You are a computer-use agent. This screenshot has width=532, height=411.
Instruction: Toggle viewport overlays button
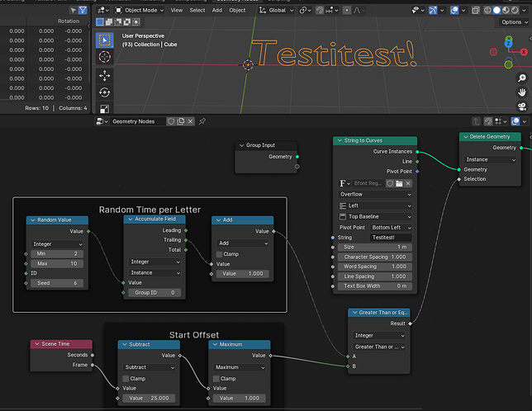[x=454, y=11]
